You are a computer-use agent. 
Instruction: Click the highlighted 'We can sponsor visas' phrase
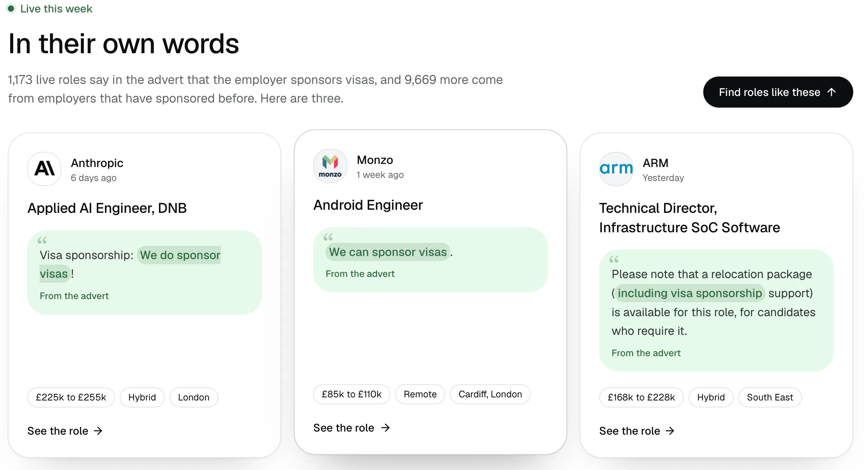(x=388, y=252)
